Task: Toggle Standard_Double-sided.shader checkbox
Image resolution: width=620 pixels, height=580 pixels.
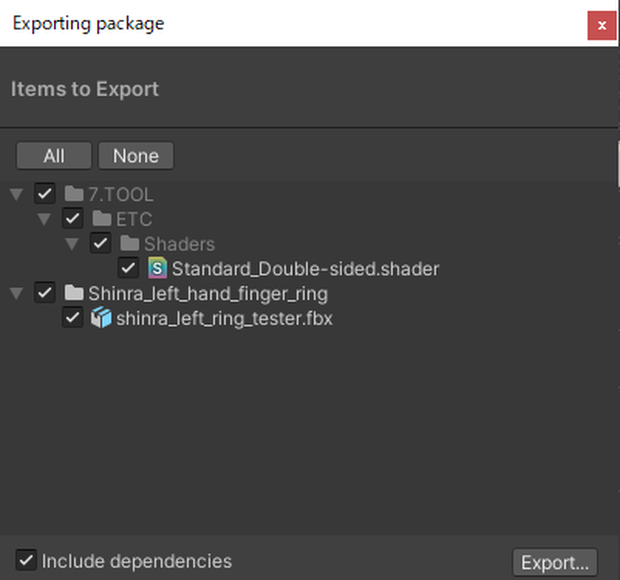Action: (x=128, y=268)
